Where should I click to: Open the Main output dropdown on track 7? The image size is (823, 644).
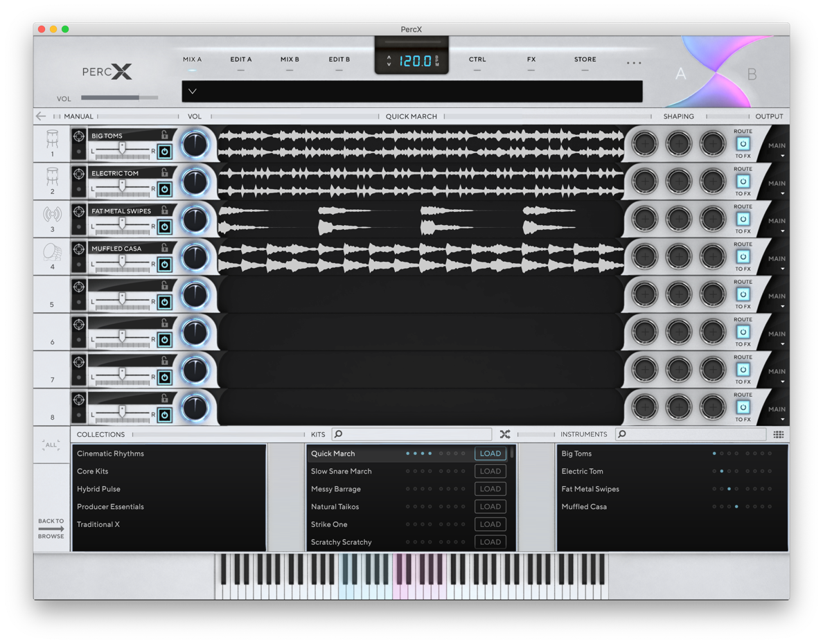point(777,374)
